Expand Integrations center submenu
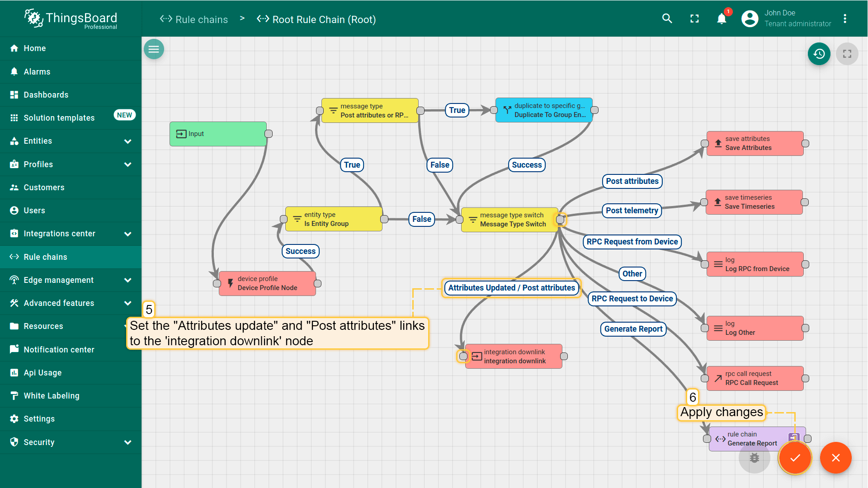Viewport: 868px width, 488px height. [x=127, y=234]
